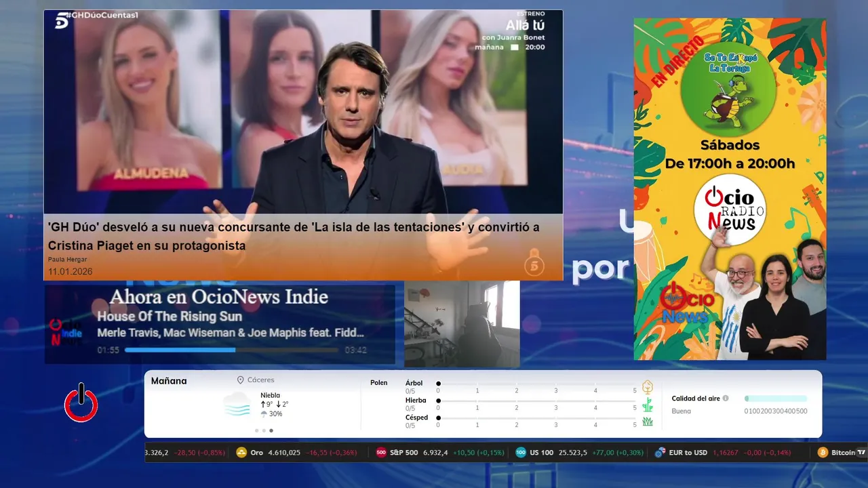Click the elapsed time '01:55'
This screenshot has width=868, height=488.
point(108,350)
